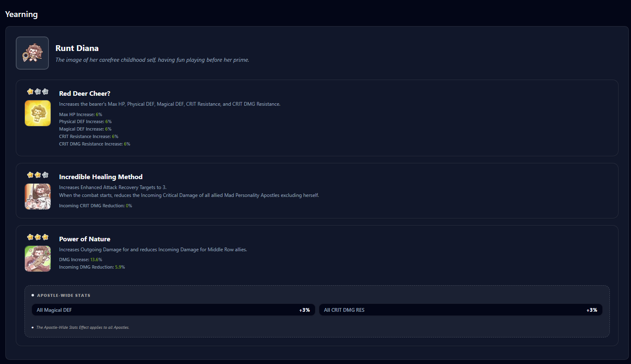Click the APOSTLE-WIDE STATS header label
Viewport: 631px width, 364px height.
coord(63,296)
